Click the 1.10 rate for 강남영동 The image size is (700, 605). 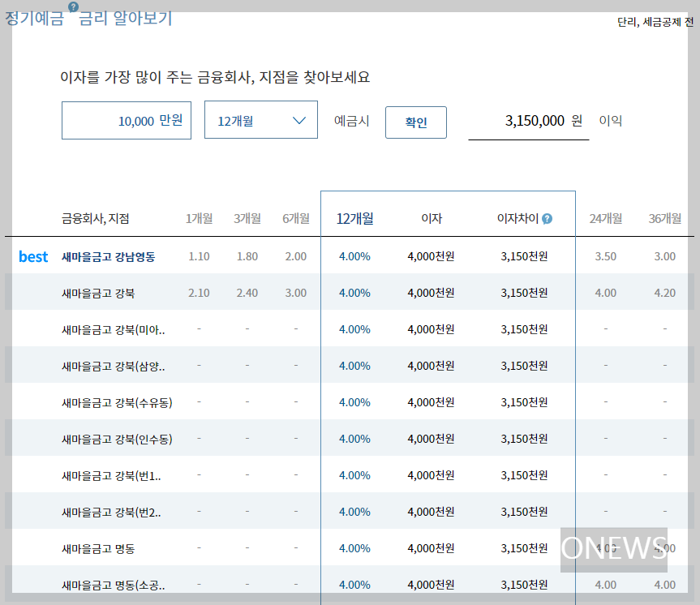pyautogui.click(x=199, y=256)
